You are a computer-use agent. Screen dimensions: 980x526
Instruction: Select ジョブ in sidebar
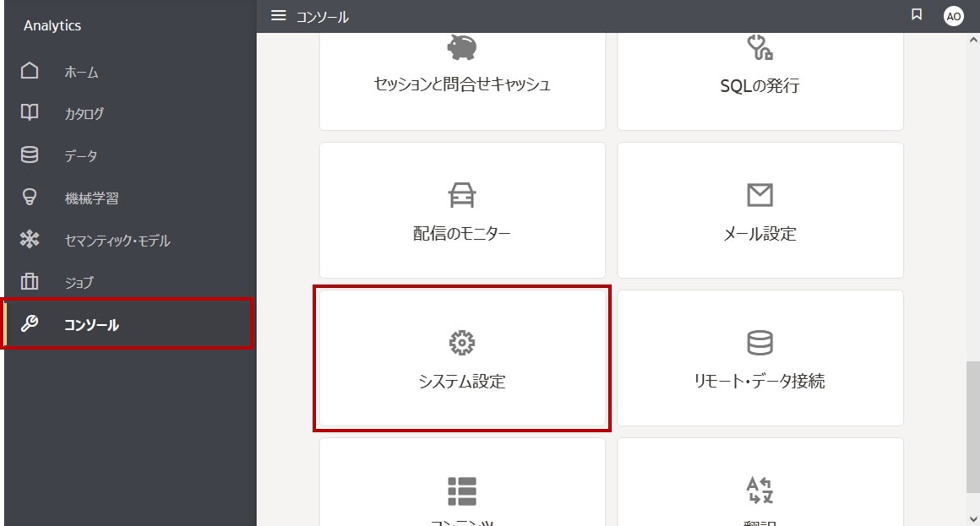pyautogui.click(x=79, y=282)
